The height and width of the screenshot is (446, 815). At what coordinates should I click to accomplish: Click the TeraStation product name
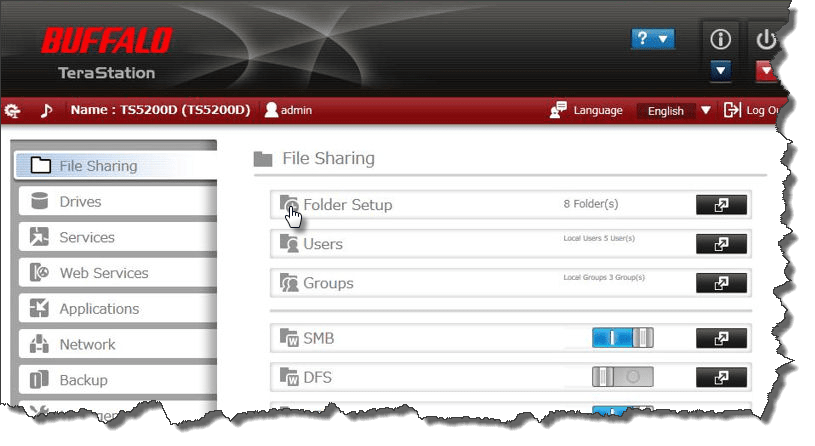(x=107, y=73)
